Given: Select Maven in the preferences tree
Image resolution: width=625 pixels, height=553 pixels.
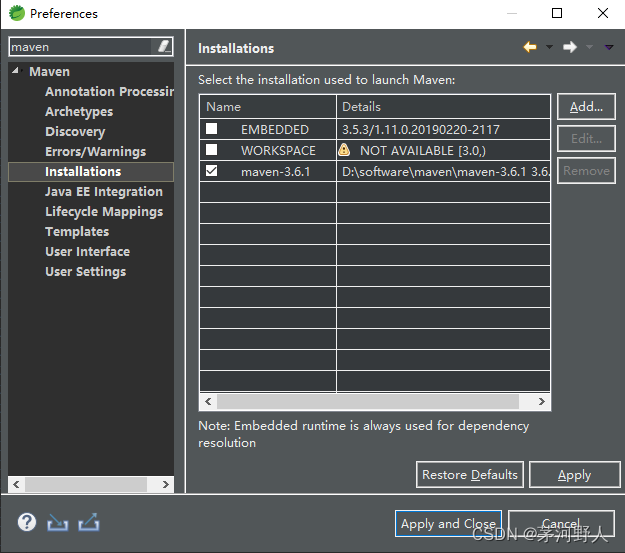Looking at the screenshot, I should coord(49,72).
